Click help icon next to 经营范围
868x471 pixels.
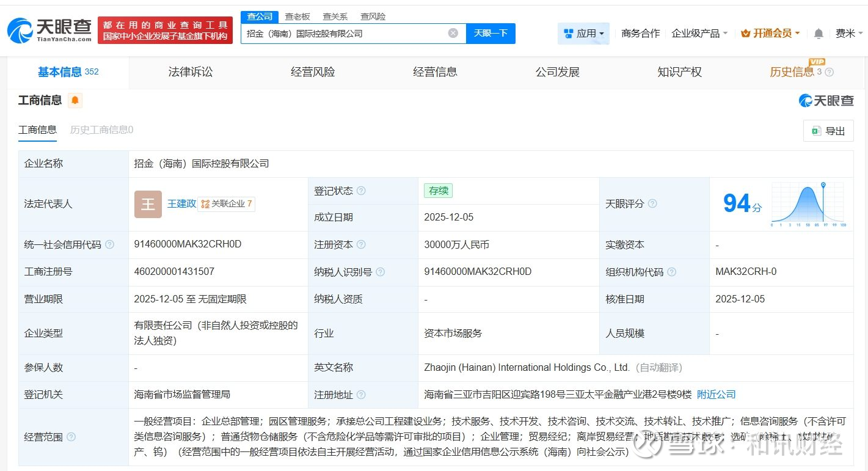pyautogui.click(x=71, y=437)
